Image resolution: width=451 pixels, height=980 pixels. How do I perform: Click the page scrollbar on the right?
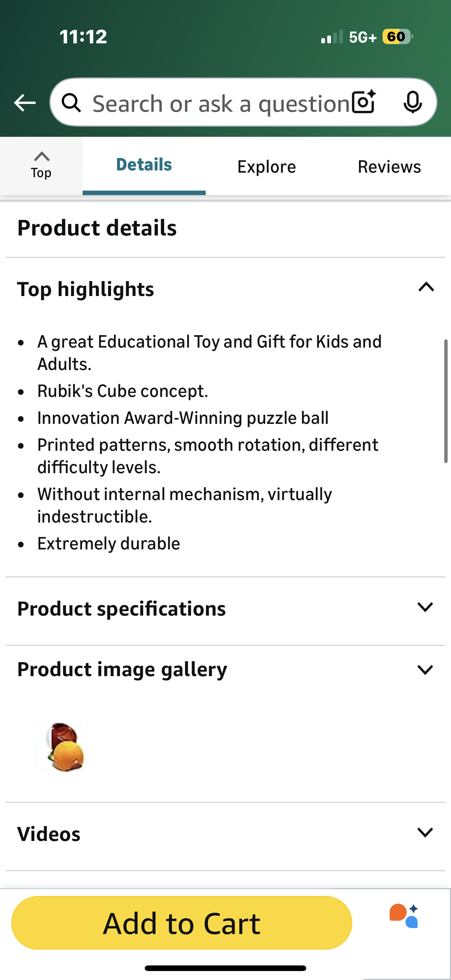[x=446, y=401]
